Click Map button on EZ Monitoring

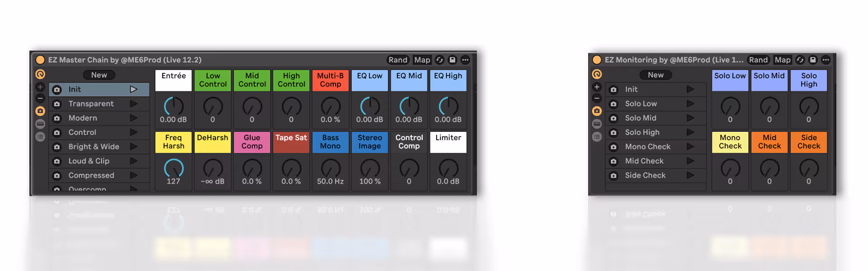[x=783, y=60]
